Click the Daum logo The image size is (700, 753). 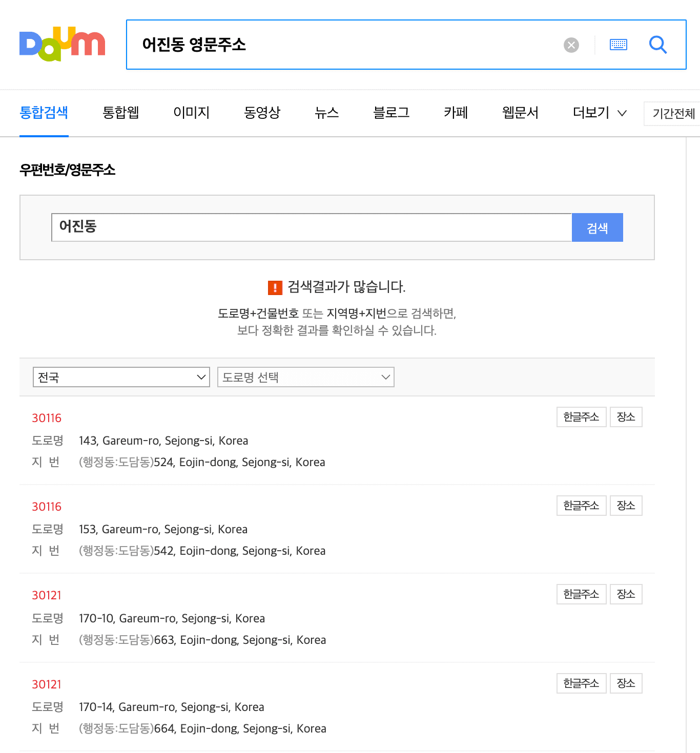62,44
